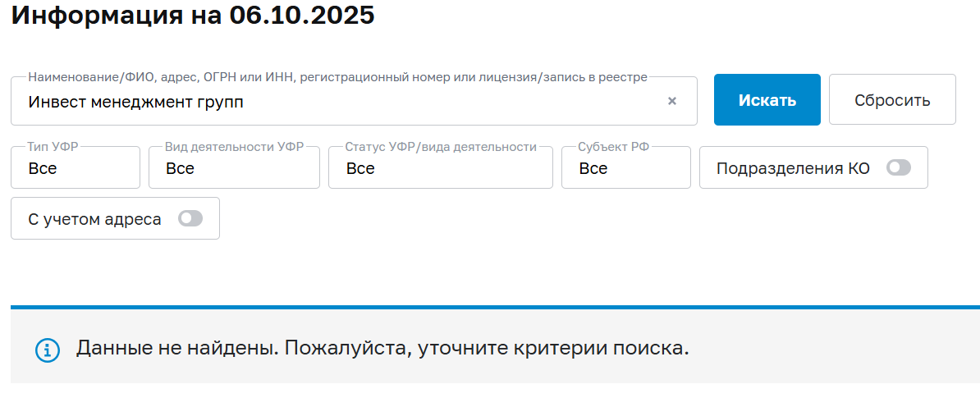The height and width of the screenshot is (407, 980).
Task: Click the Сбросить button
Action: point(892,100)
